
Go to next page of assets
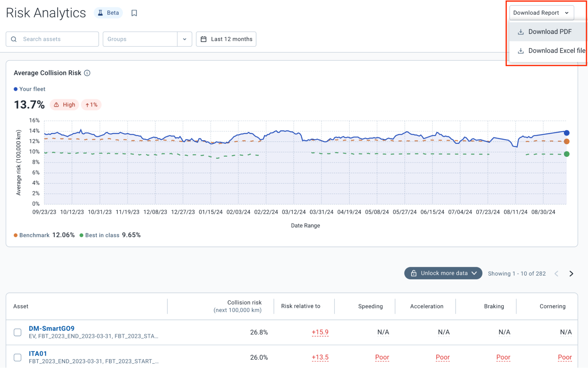[571, 273]
